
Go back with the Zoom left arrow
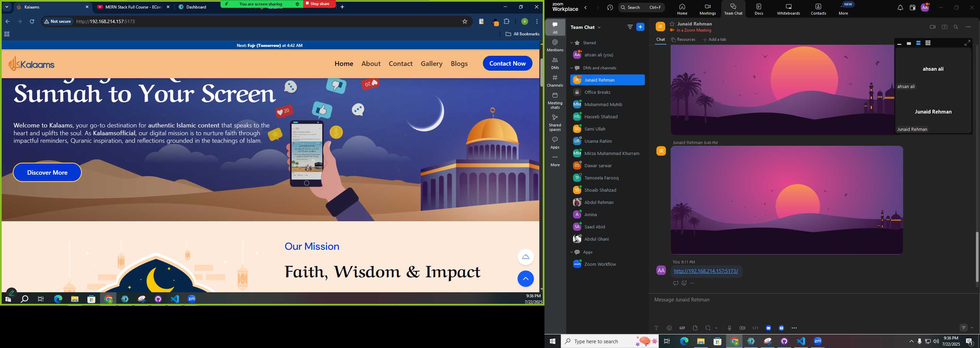(x=586, y=7)
